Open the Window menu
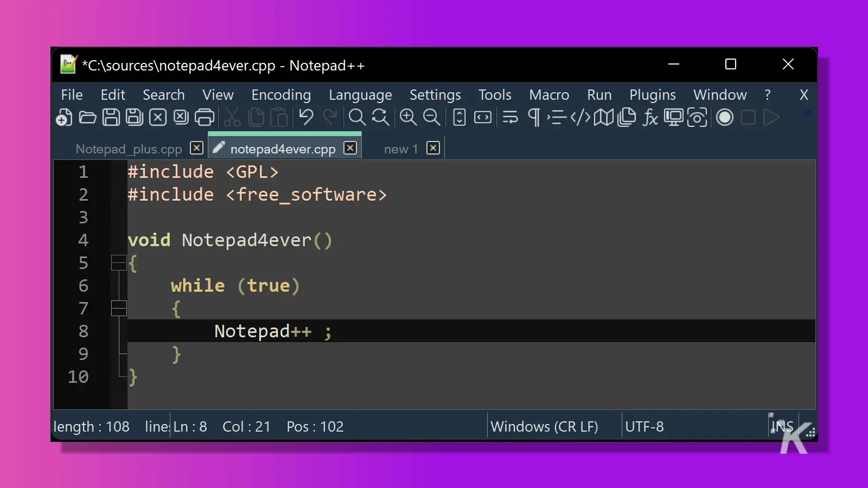This screenshot has height=488, width=868. click(720, 95)
